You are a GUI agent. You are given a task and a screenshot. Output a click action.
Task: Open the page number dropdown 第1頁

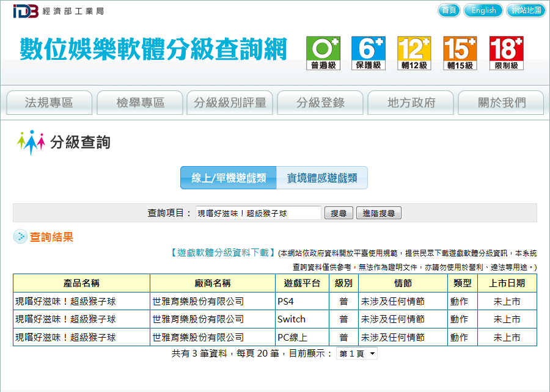point(357,354)
